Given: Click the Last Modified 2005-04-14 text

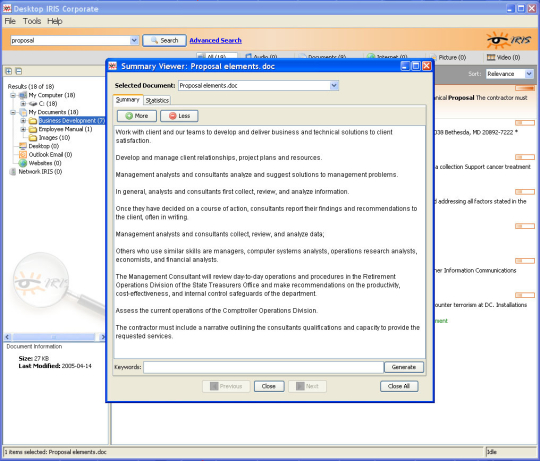Looking at the screenshot, I should (x=55, y=366).
